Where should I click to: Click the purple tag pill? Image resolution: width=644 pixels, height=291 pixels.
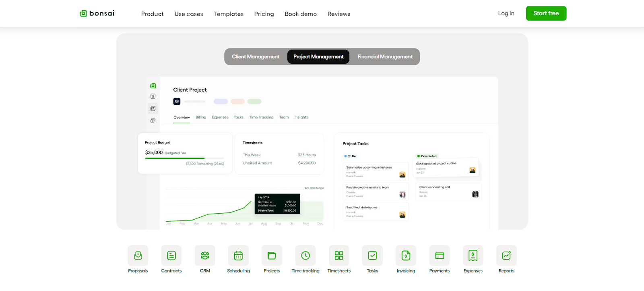coord(221,102)
